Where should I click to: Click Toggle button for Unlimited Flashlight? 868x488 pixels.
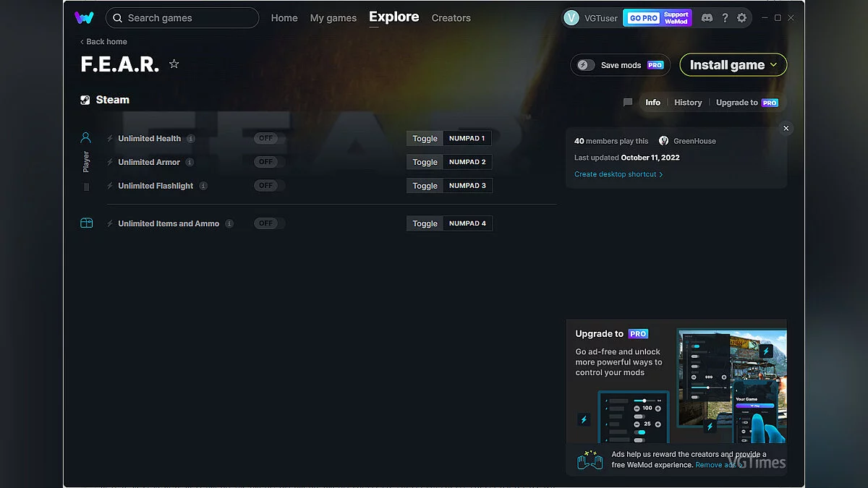[425, 186]
